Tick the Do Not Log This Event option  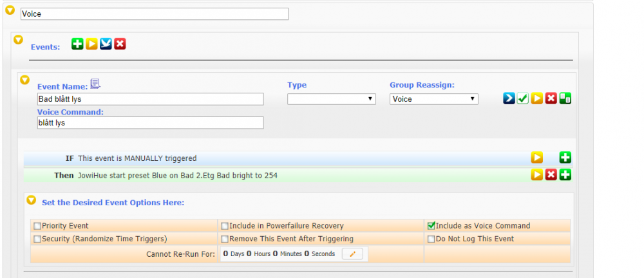click(x=431, y=239)
